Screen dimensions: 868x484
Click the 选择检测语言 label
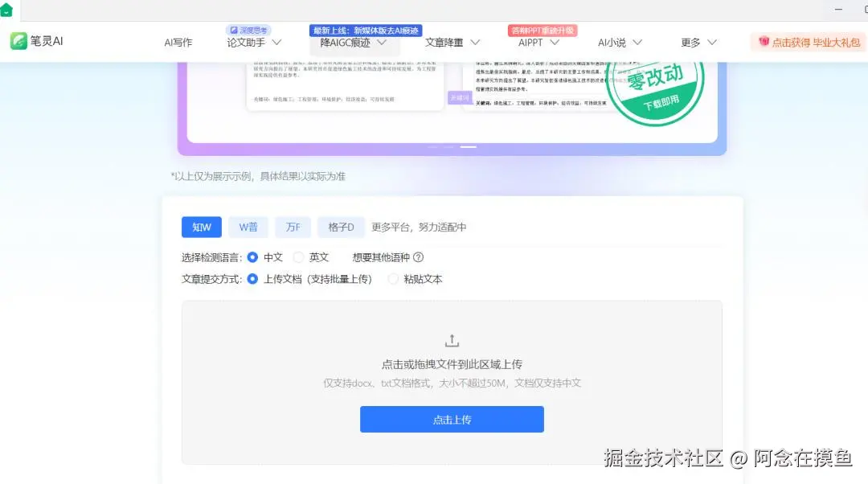[x=212, y=257]
